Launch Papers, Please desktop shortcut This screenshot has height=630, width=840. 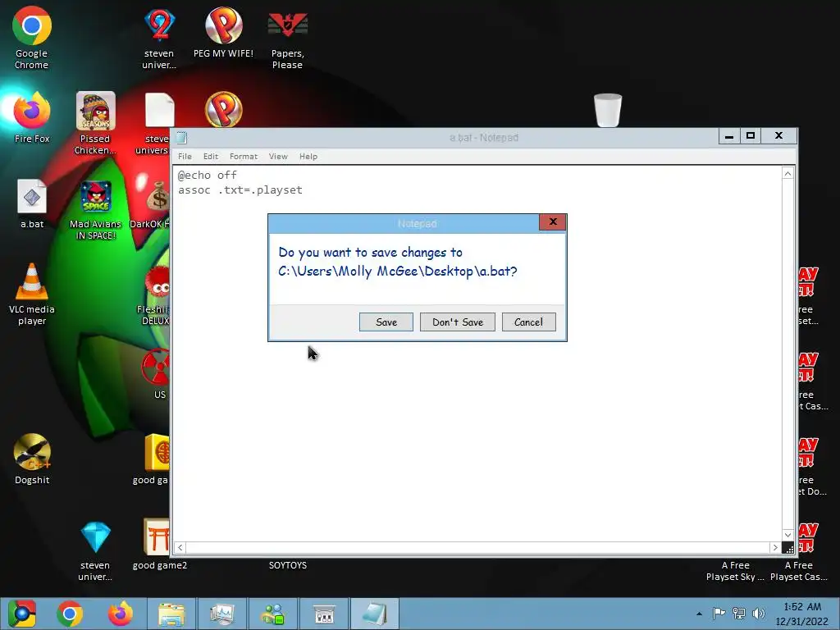pyautogui.click(x=288, y=40)
